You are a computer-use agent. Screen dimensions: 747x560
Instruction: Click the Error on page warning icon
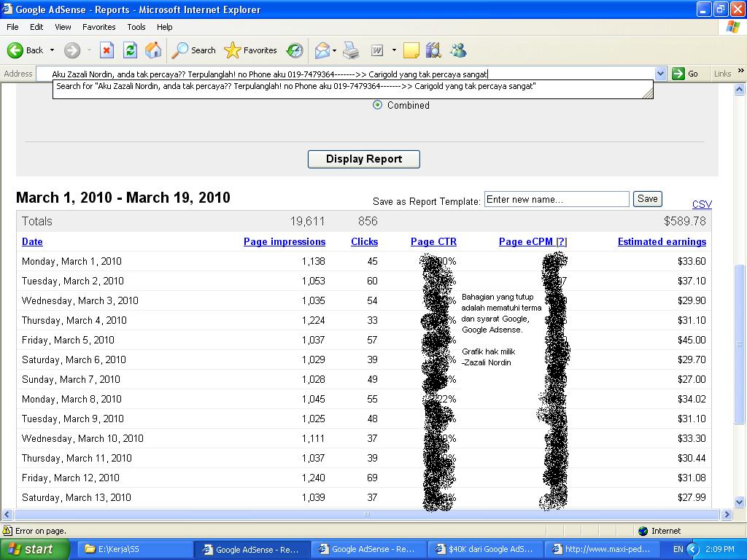tap(7, 531)
